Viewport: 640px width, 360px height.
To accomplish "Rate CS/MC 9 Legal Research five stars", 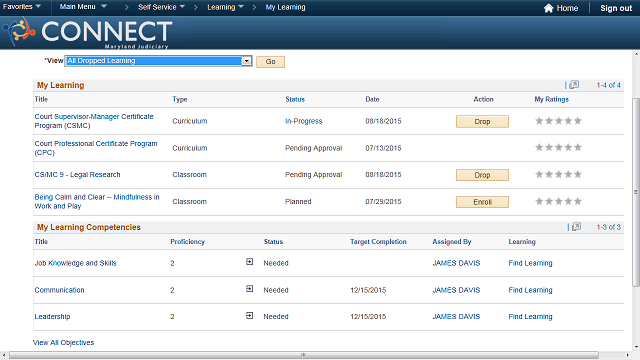I will tap(578, 174).
